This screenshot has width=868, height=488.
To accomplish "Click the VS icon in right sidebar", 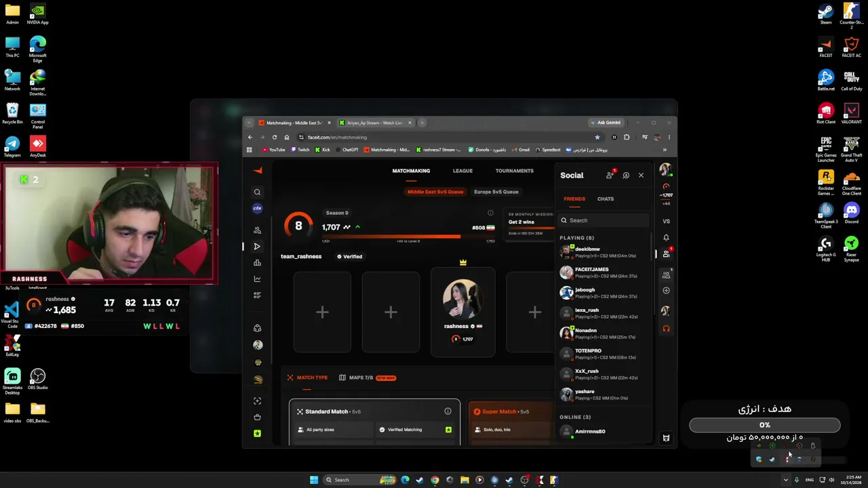I will pyautogui.click(x=666, y=221).
